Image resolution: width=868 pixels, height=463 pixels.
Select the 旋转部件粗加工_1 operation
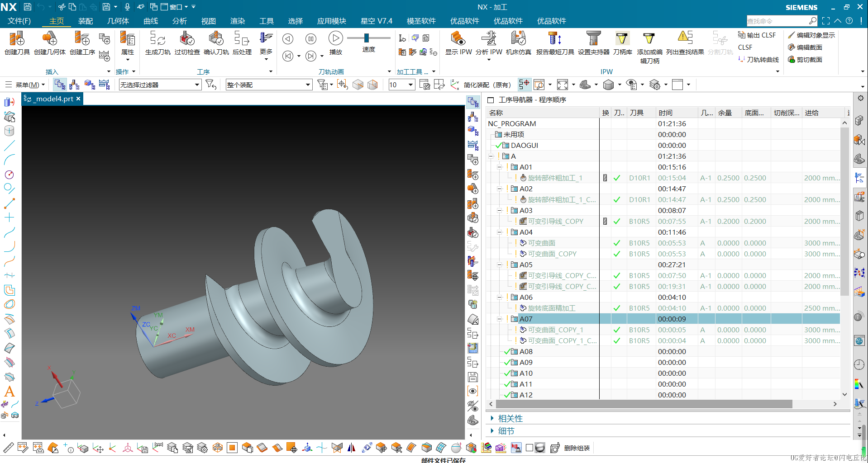coord(555,178)
